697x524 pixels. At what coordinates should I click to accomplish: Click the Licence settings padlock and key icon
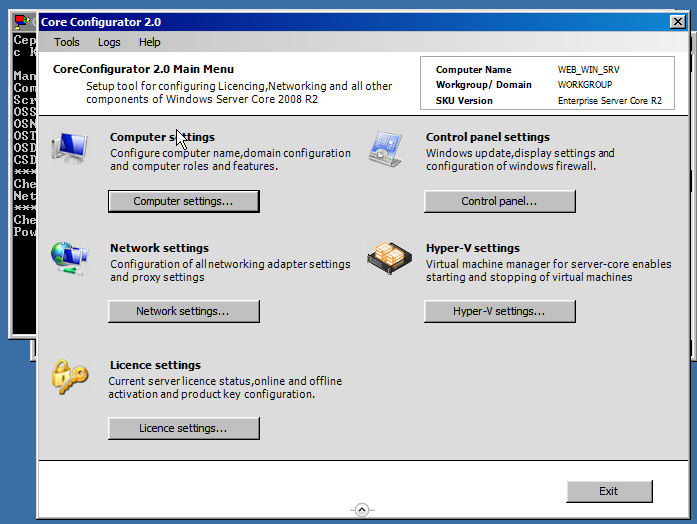(x=70, y=377)
